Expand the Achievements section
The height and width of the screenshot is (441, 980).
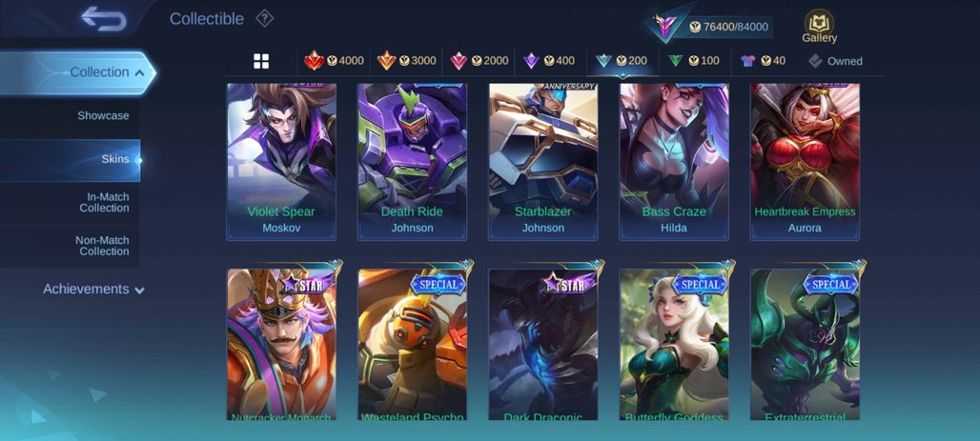point(93,290)
